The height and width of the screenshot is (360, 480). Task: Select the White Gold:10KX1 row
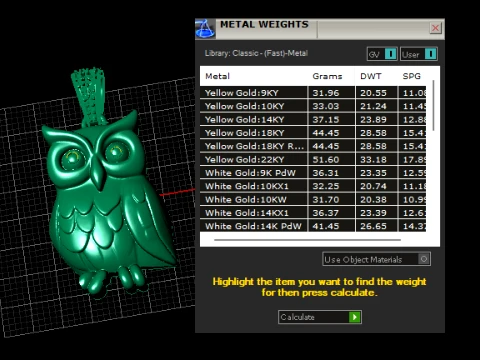coord(313,186)
